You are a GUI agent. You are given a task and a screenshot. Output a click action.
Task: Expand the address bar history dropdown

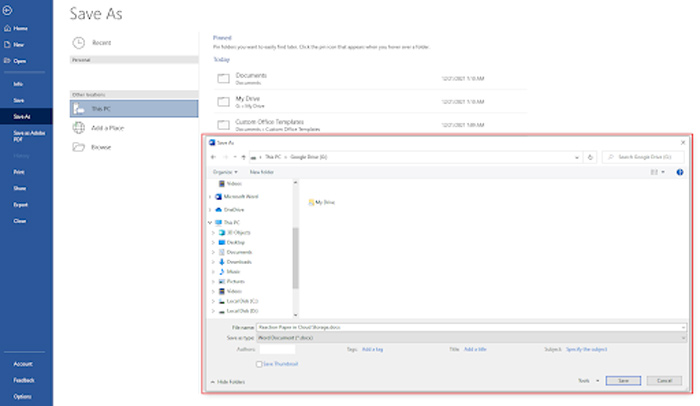(576, 157)
